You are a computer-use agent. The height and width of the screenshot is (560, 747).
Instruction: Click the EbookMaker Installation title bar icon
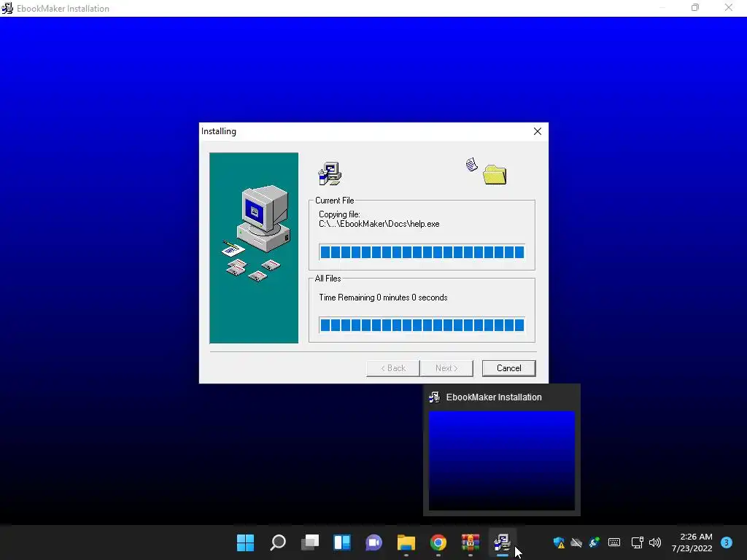[7, 8]
